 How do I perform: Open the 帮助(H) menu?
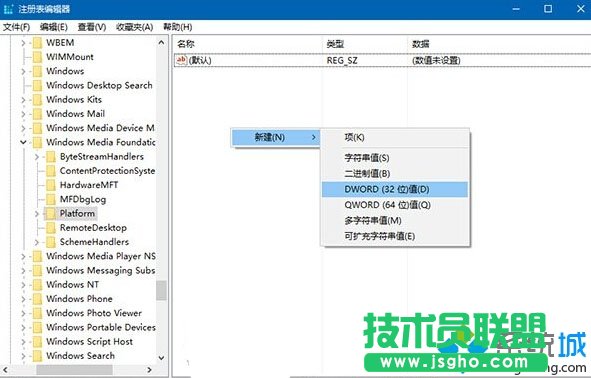pos(178,27)
